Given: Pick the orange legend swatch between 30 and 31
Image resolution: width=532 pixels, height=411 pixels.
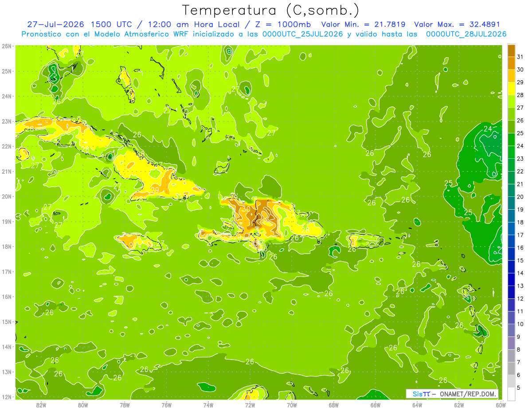Looking at the screenshot, I should pyautogui.click(x=512, y=63).
